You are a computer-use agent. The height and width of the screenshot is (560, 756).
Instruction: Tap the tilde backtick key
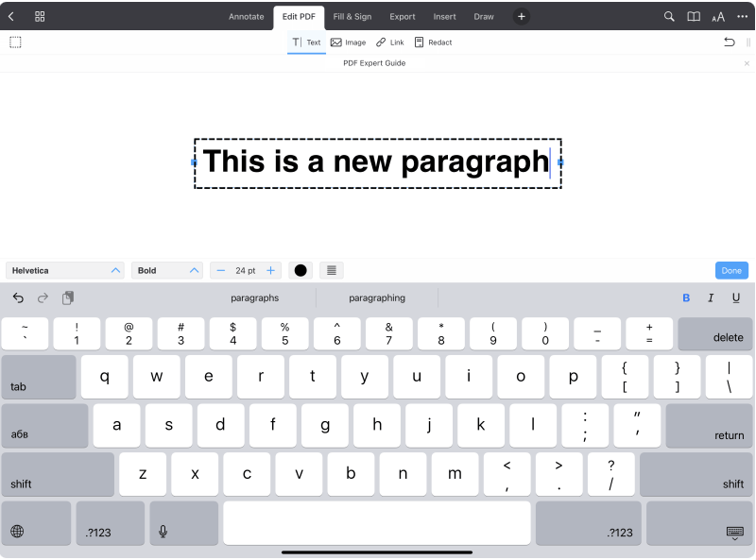coord(25,333)
